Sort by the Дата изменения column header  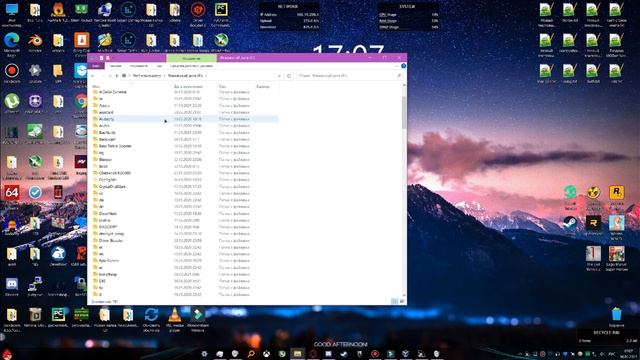coord(188,87)
